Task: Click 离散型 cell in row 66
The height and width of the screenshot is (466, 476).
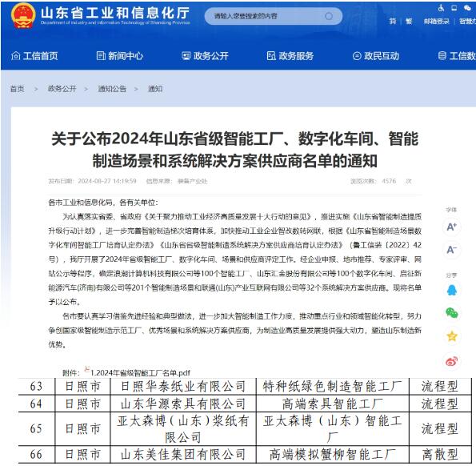Action: pos(440,455)
